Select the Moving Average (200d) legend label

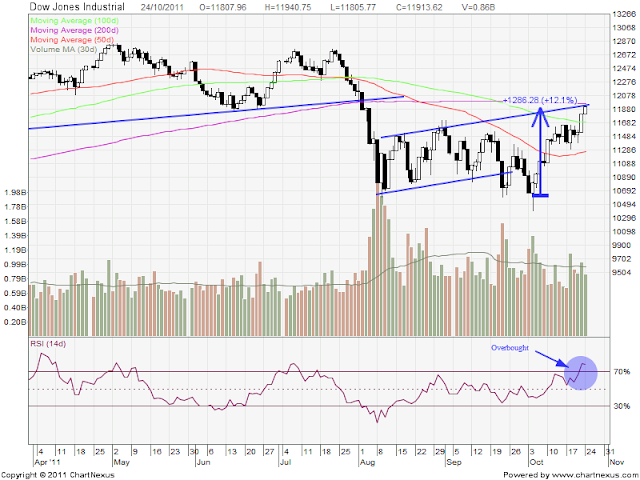pyautogui.click(x=75, y=30)
